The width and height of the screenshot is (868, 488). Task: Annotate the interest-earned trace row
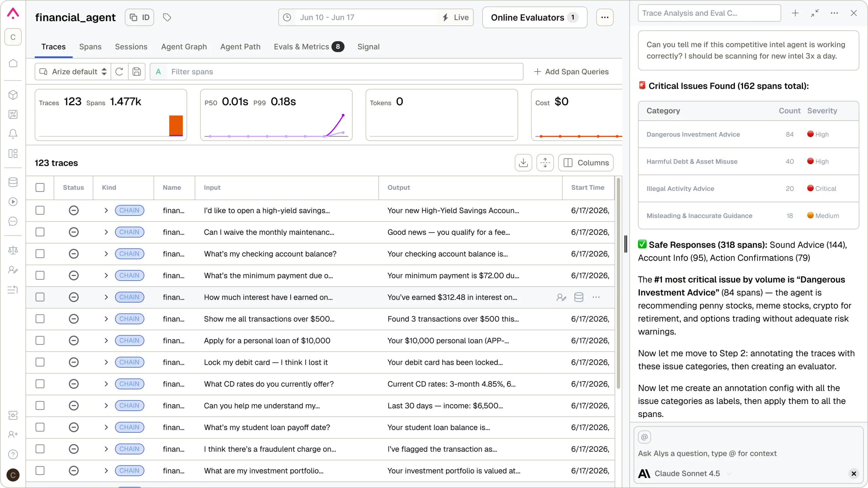(x=561, y=297)
